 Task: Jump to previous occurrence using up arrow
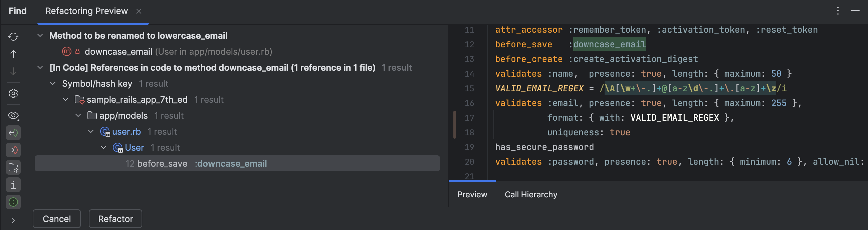(13, 53)
